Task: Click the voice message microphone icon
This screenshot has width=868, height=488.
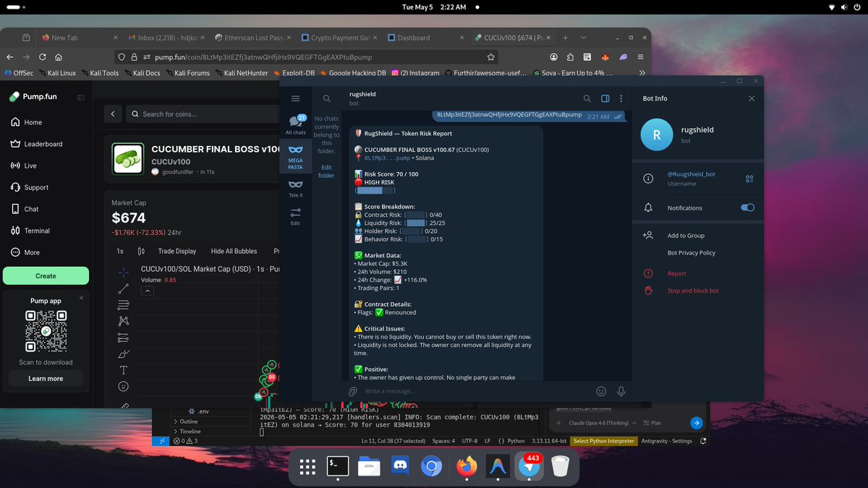Action: tap(621, 391)
